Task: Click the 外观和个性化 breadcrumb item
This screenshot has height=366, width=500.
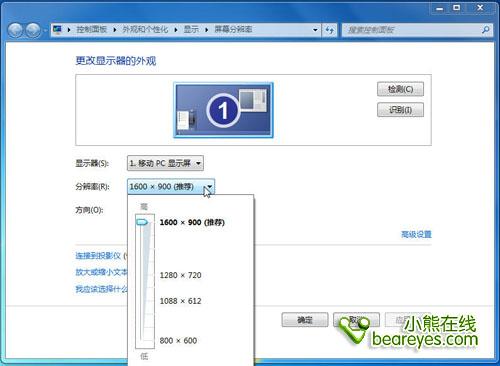Action: tap(145, 30)
